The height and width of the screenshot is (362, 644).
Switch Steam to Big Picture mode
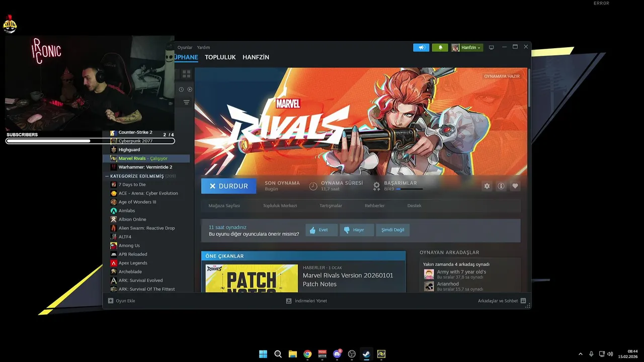click(492, 47)
